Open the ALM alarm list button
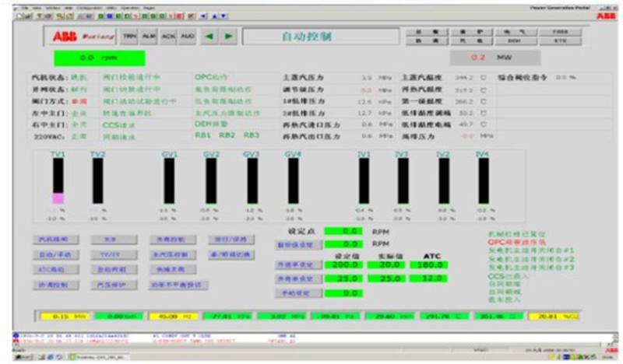This screenshot has width=623, height=364. point(149,37)
